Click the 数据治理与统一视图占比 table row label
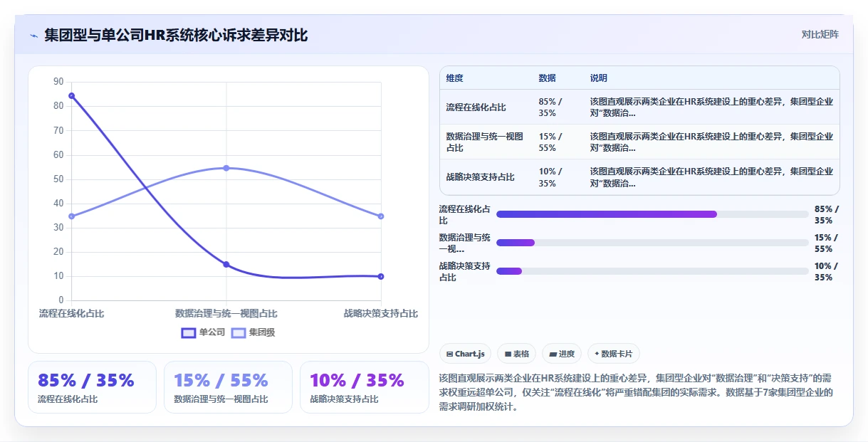The width and height of the screenshot is (868, 442). 485,142
